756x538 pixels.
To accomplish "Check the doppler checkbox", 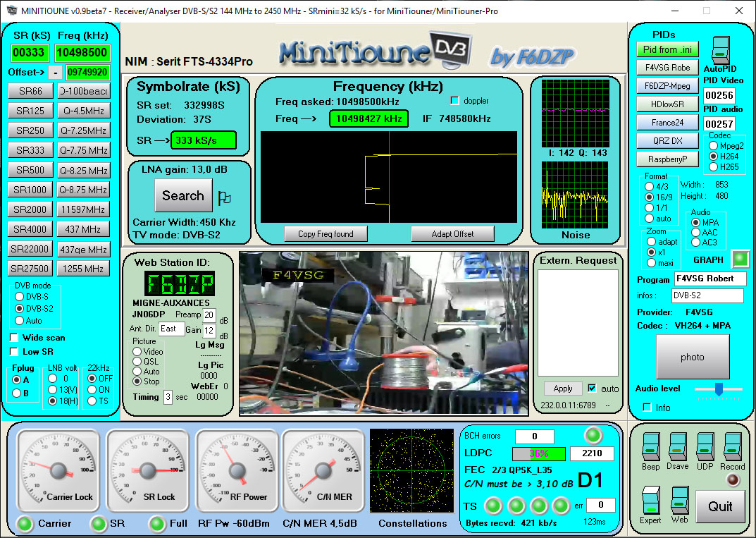I will (x=454, y=100).
